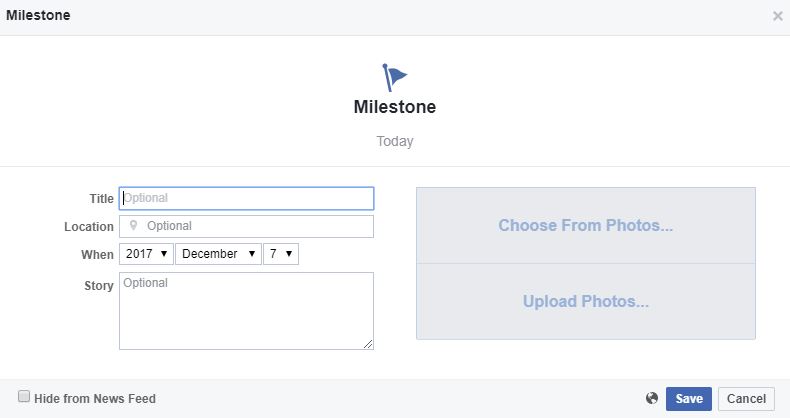790x418 pixels.
Task: Close the Milestone dialog with X
Action: coord(777,16)
